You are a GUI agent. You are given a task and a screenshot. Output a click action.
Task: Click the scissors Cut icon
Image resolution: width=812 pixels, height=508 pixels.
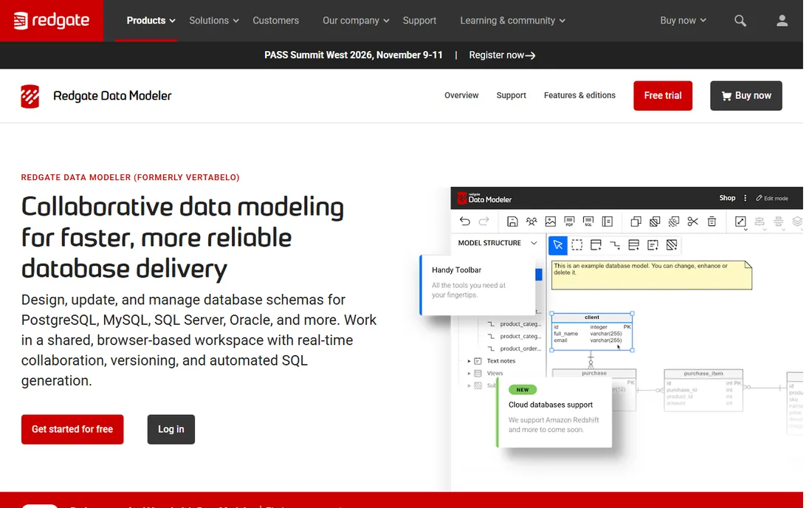pyautogui.click(x=693, y=222)
